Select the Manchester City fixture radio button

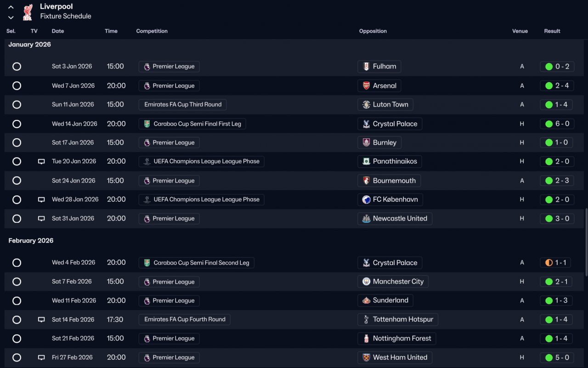(17, 282)
